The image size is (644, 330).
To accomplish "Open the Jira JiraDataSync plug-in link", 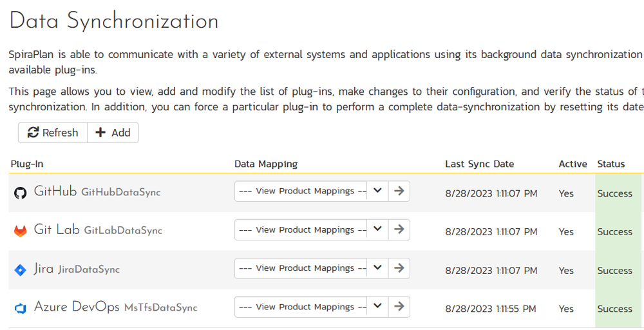I will [x=77, y=269].
